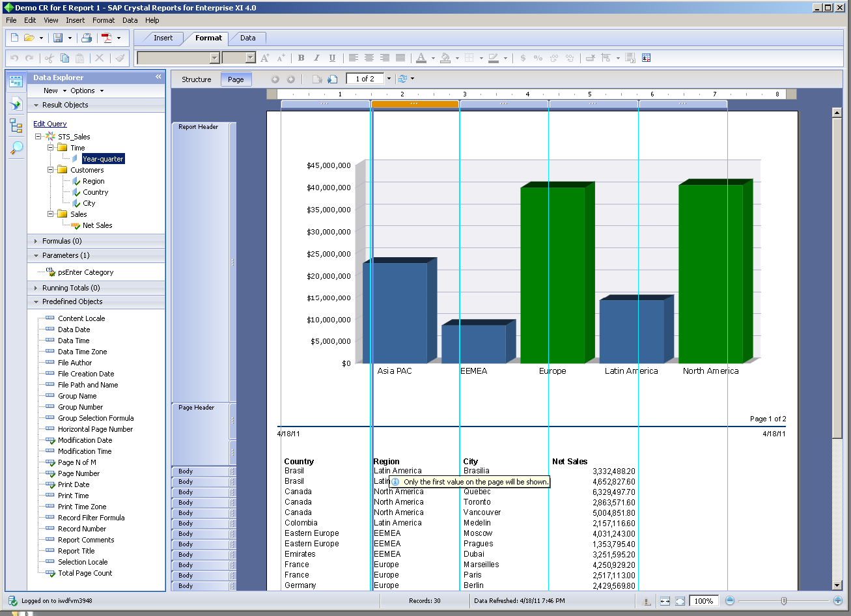Switch to the Data tab
Screen dimensions: 851x616
click(247, 38)
